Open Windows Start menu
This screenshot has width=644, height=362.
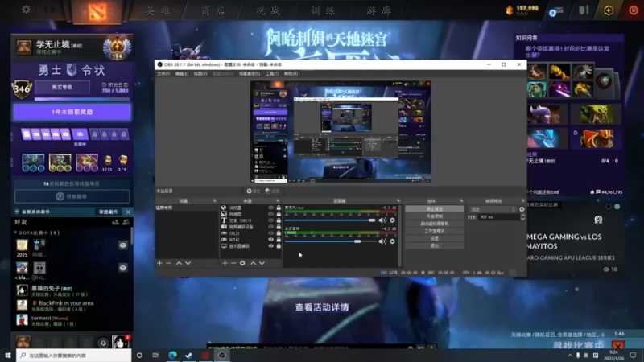click(x=8, y=355)
